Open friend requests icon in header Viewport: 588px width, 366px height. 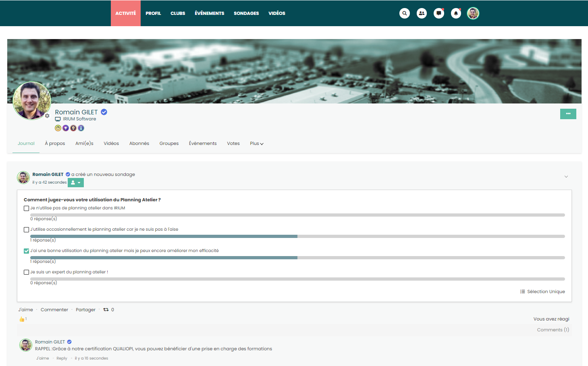(x=422, y=13)
